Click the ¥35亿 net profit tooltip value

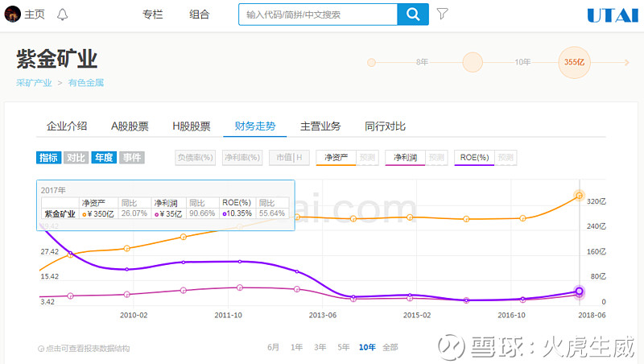pyautogui.click(x=171, y=213)
